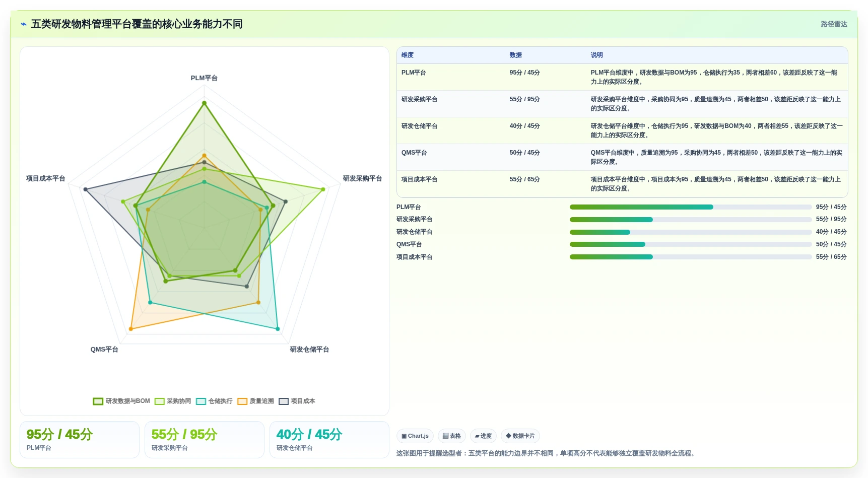Screen dimensions: 868x478
Task: Click the 说明 column header
Action: point(596,55)
